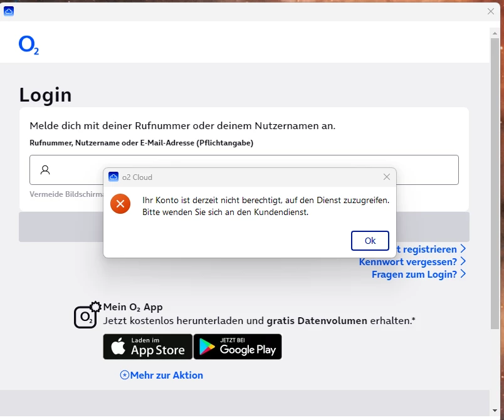Click the field label 'Rufnummer, Nutzername oder E-Mail-Adresse (Pflichtangabe)'
The height and width of the screenshot is (420, 504).
coord(142,143)
